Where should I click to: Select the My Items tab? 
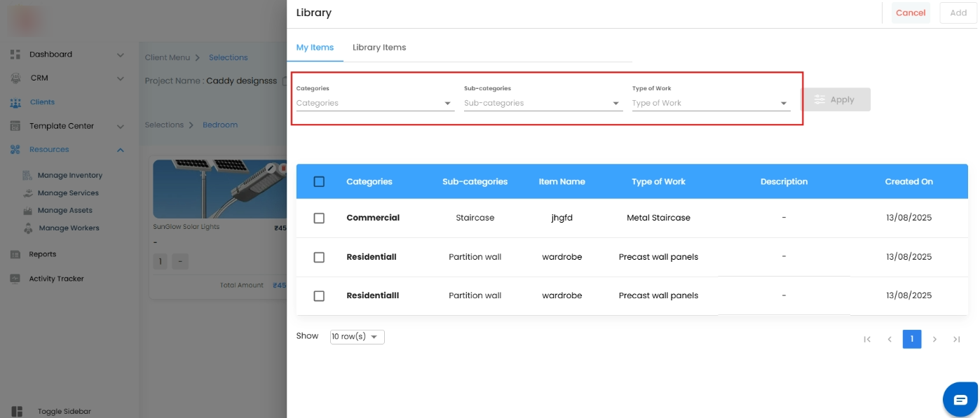315,48
